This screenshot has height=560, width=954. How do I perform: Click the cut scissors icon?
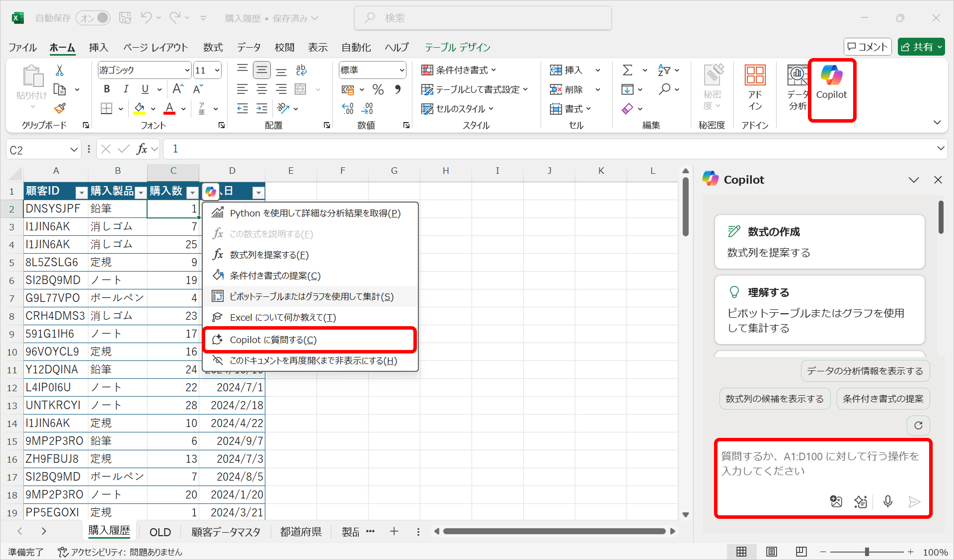pyautogui.click(x=60, y=70)
